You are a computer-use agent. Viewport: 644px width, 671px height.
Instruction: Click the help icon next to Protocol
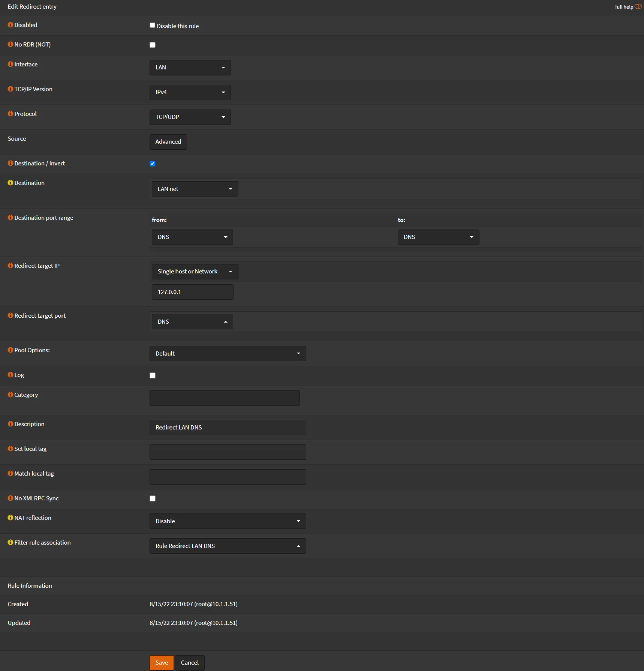(10, 114)
